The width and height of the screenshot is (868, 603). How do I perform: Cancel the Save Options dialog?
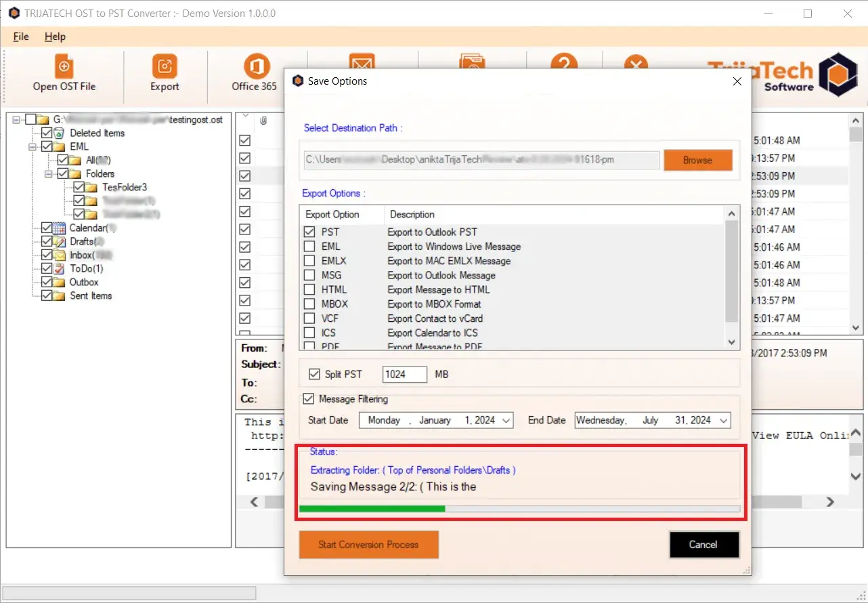pyautogui.click(x=703, y=545)
